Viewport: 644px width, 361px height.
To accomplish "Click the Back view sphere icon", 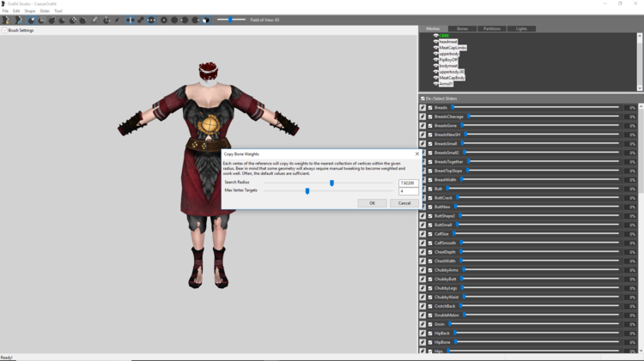I will click(174, 20).
